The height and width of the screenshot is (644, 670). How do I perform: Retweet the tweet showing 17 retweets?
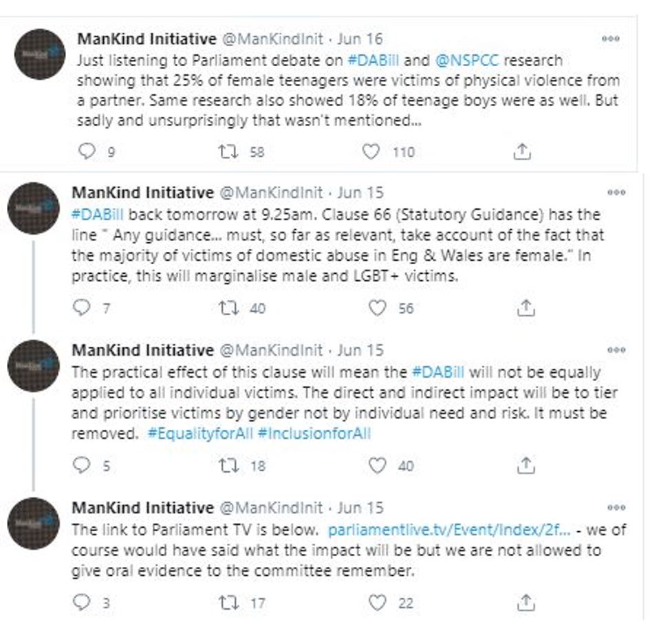click(x=228, y=603)
